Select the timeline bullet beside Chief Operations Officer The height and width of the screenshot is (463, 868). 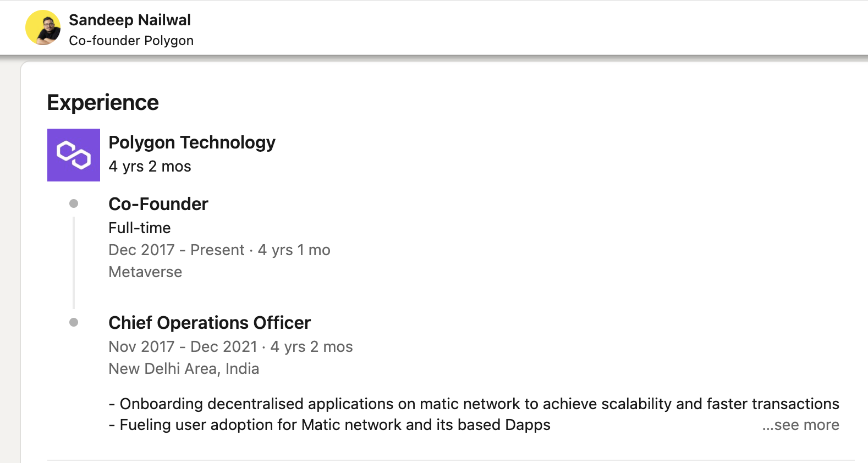coord(74,322)
